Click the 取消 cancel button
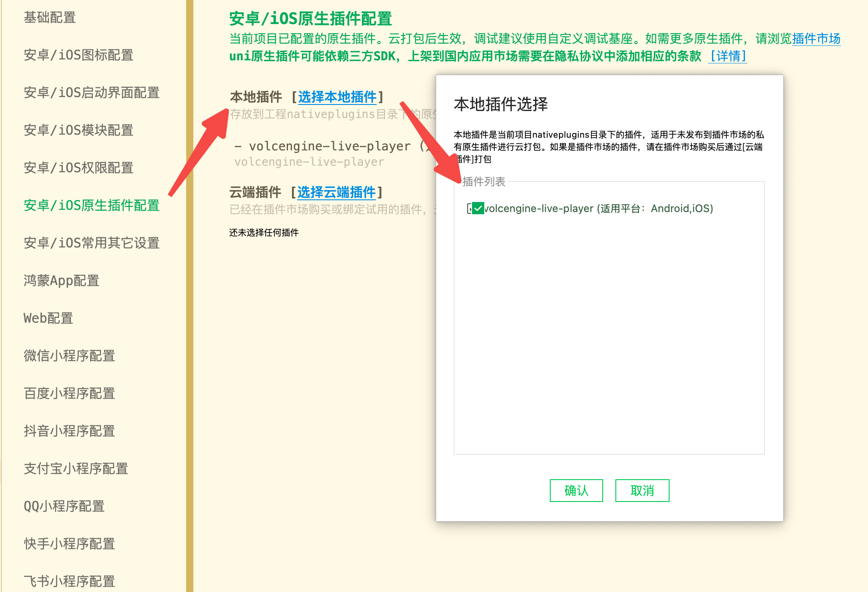This screenshot has height=592, width=868. point(642,491)
